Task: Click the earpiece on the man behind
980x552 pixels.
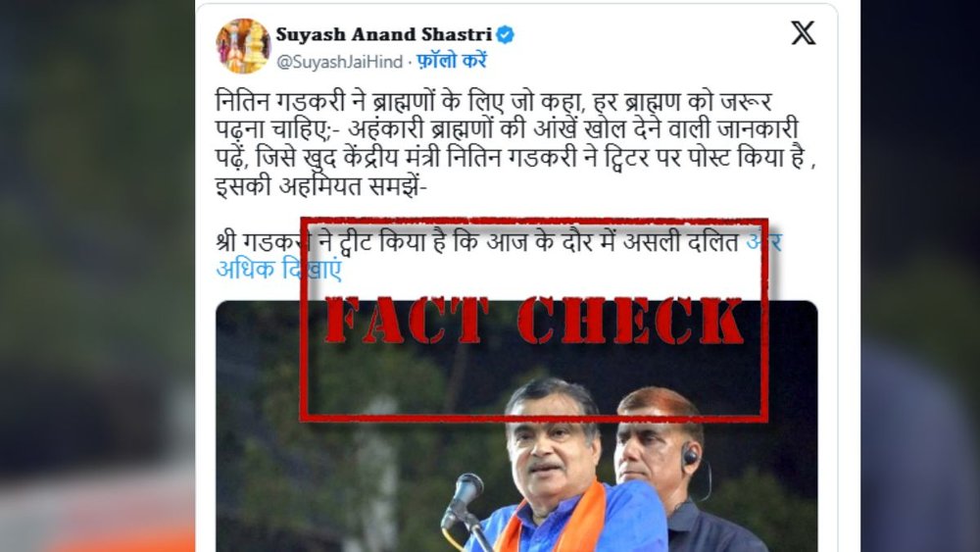Action: 689,455
